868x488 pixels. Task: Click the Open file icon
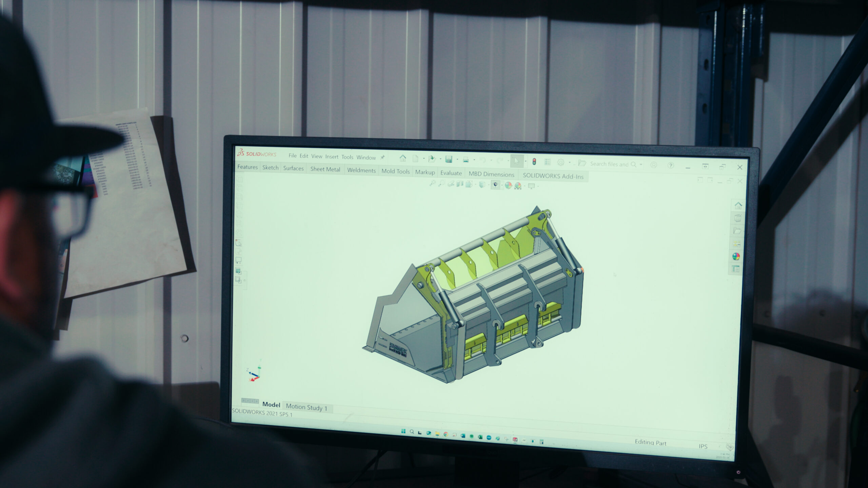[x=432, y=159]
